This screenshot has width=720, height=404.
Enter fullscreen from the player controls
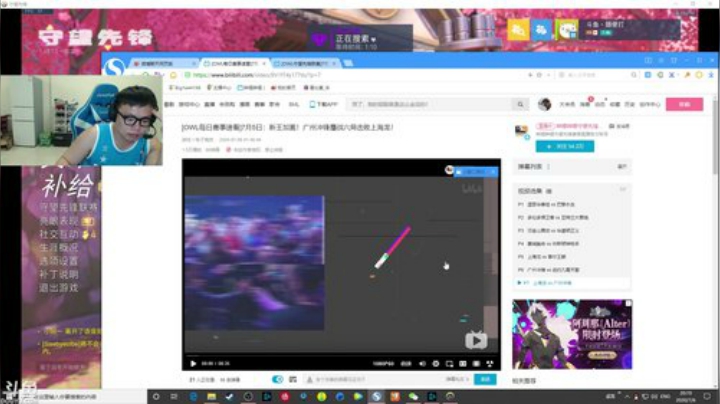pos(490,364)
